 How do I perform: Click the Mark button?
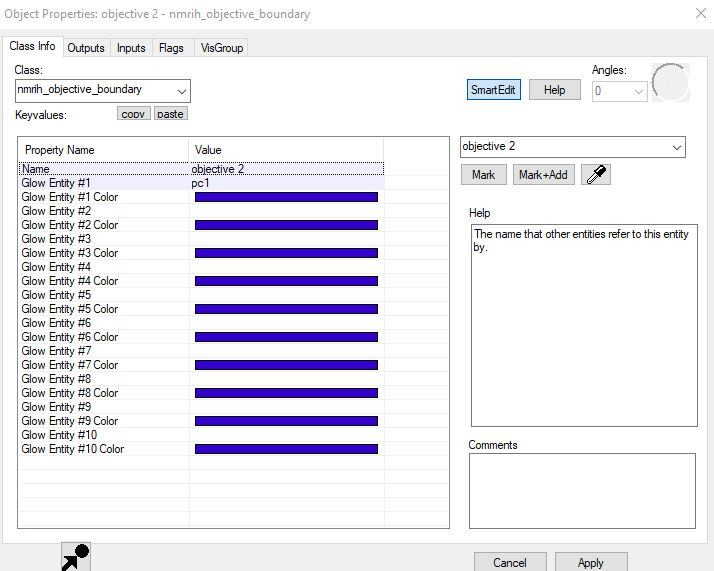[484, 175]
